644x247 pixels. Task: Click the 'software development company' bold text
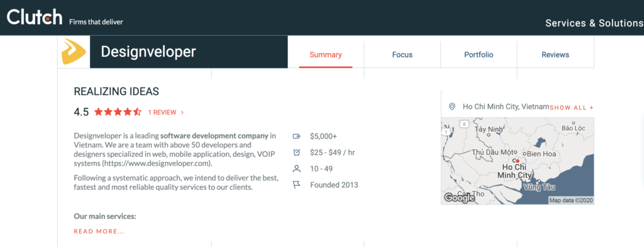tap(214, 136)
